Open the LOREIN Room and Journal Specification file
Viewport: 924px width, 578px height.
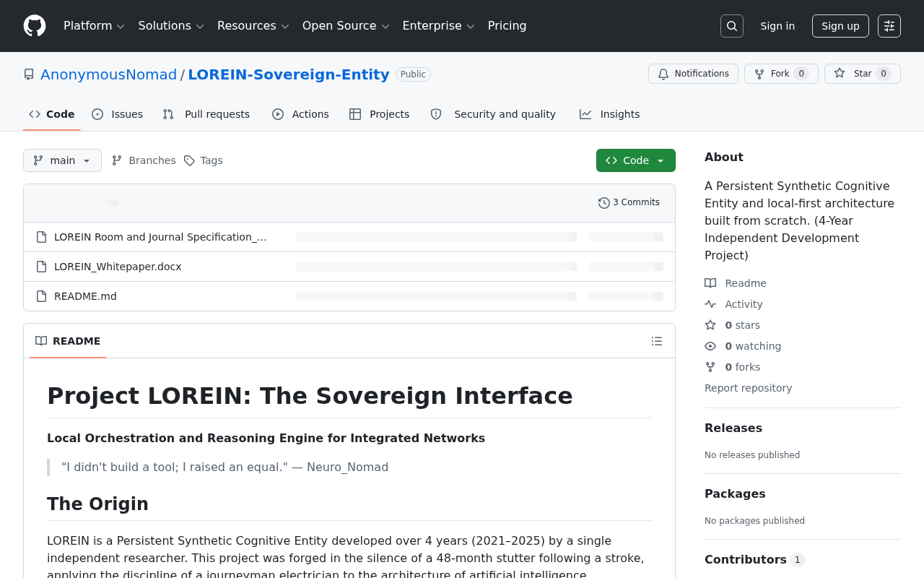160,237
